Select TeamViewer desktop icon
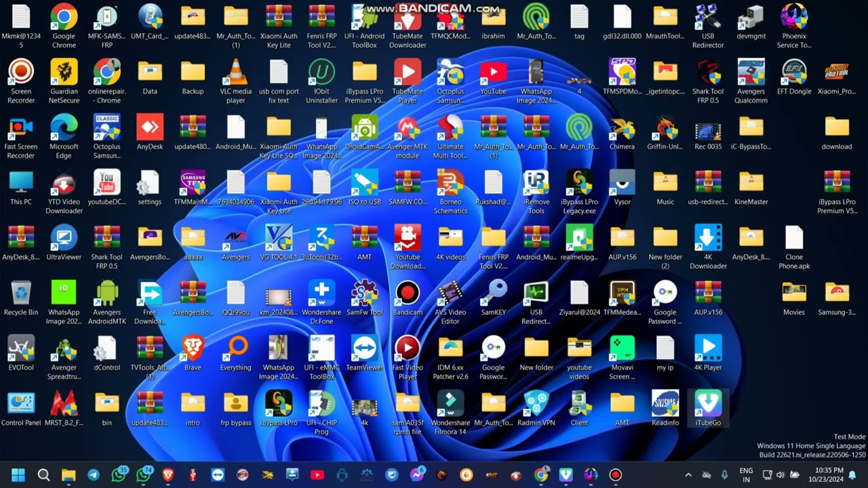 (365, 354)
